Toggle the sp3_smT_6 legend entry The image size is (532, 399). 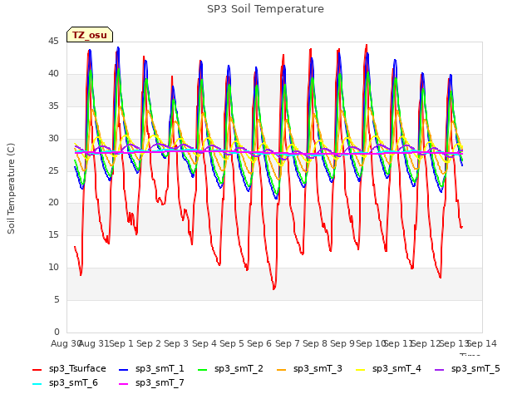65,383
